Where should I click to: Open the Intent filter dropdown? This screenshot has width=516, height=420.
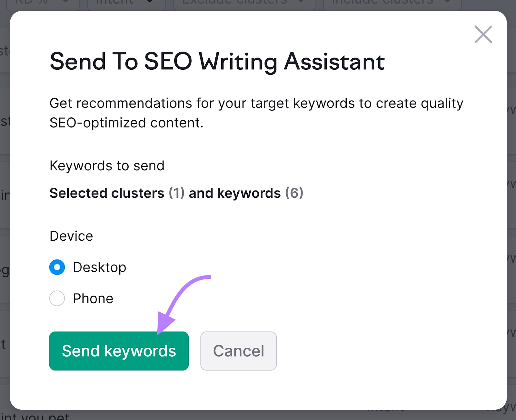click(x=123, y=2)
